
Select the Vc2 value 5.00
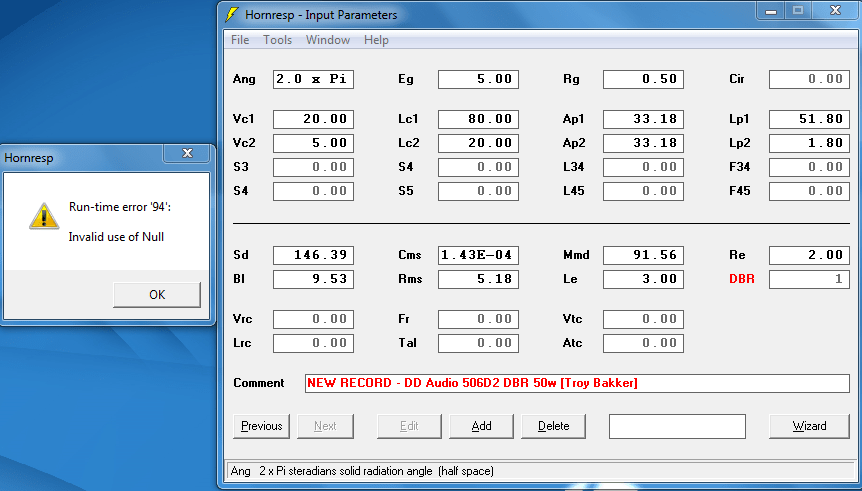313,143
